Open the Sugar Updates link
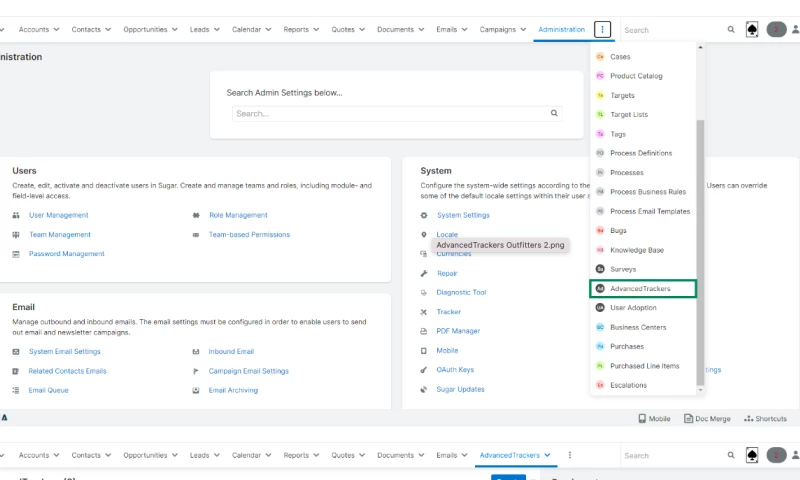The width and height of the screenshot is (800, 480). click(x=460, y=389)
